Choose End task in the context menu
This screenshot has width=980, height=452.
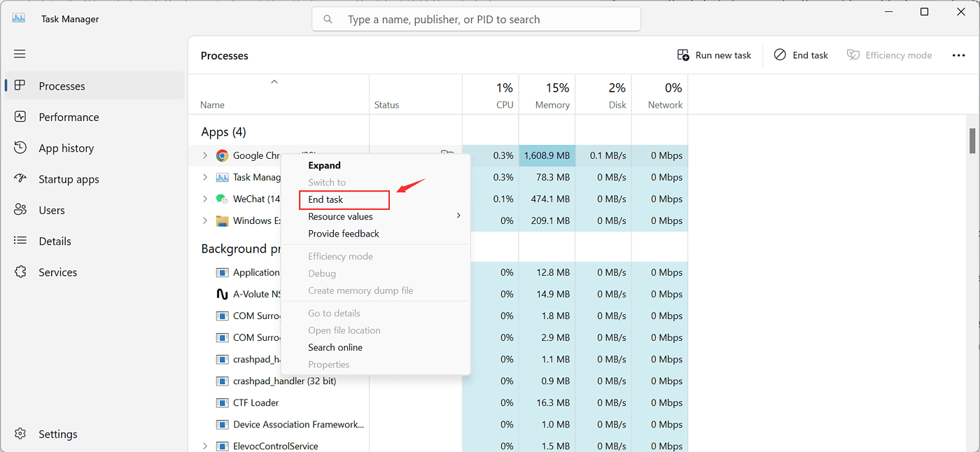[375, 199]
